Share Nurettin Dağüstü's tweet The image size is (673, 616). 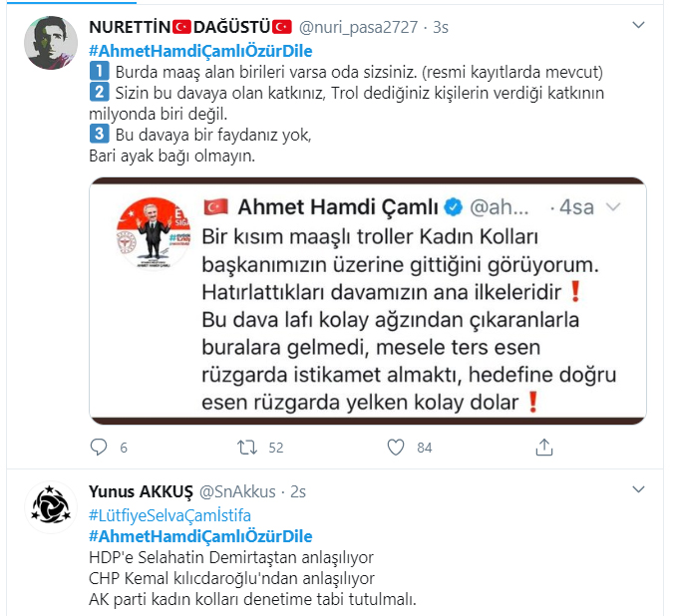[x=544, y=448]
